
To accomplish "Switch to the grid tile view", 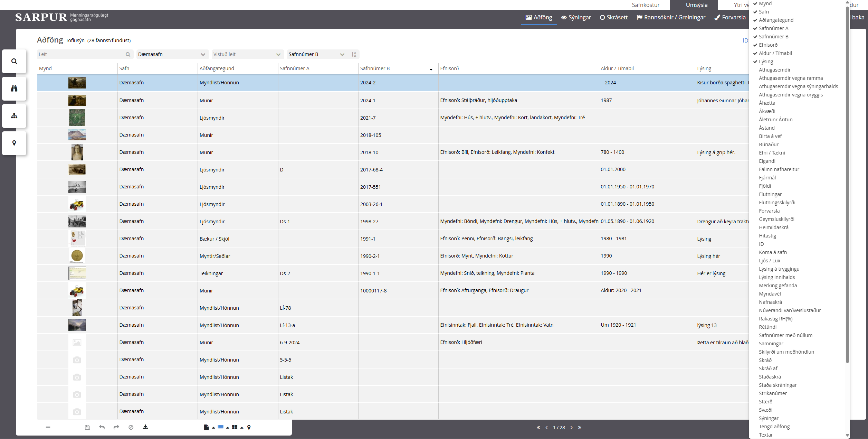I will [x=235, y=427].
